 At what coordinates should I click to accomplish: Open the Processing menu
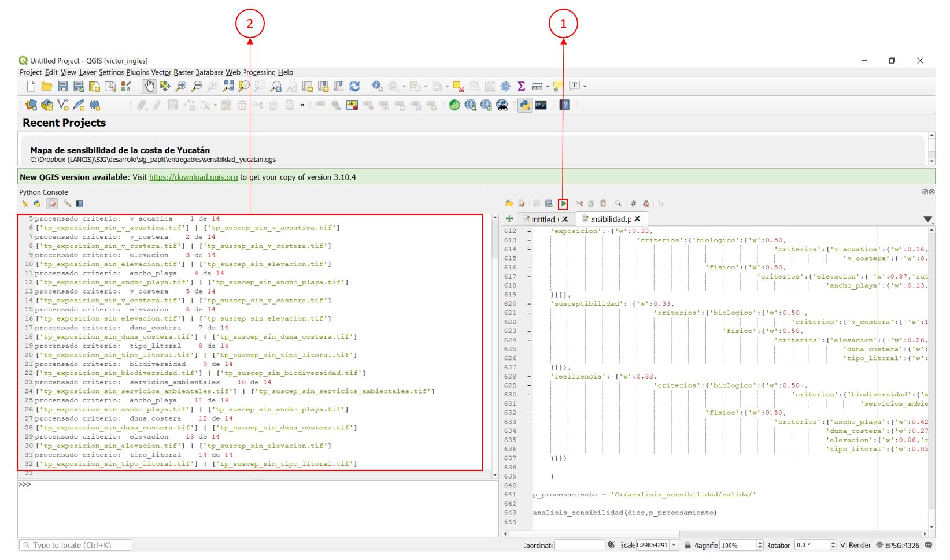(259, 72)
